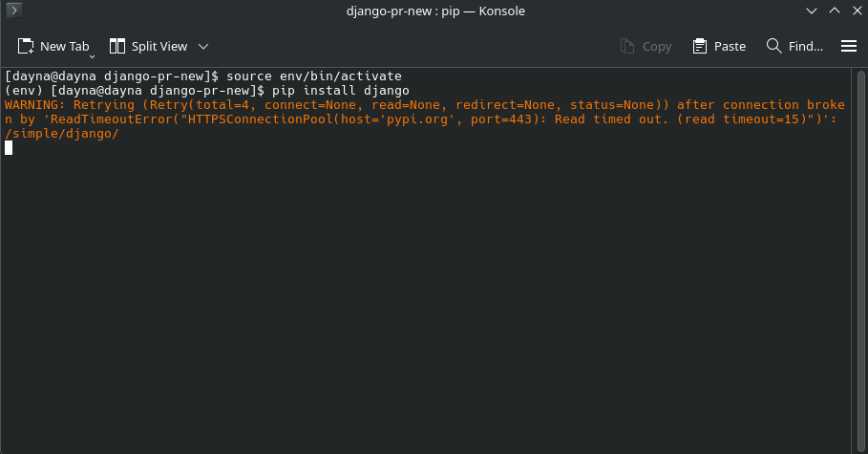Click the Konsole icon in title bar
The image size is (868, 454).
tap(14, 11)
